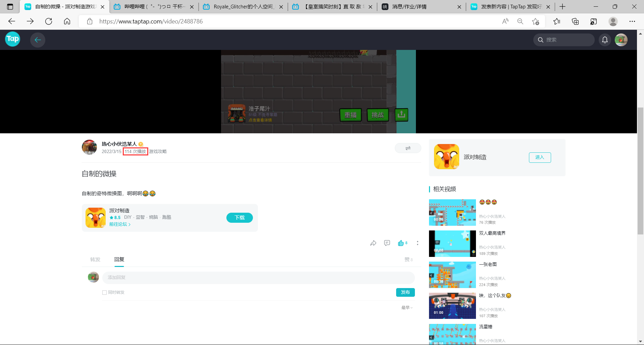This screenshot has height=345, width=644.
Task: Click the TapTap logo
Action: [12, 39]
